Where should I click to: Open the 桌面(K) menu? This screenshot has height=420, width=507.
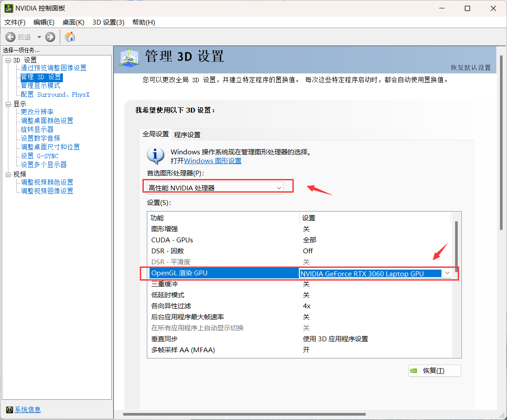coord(73,22)
